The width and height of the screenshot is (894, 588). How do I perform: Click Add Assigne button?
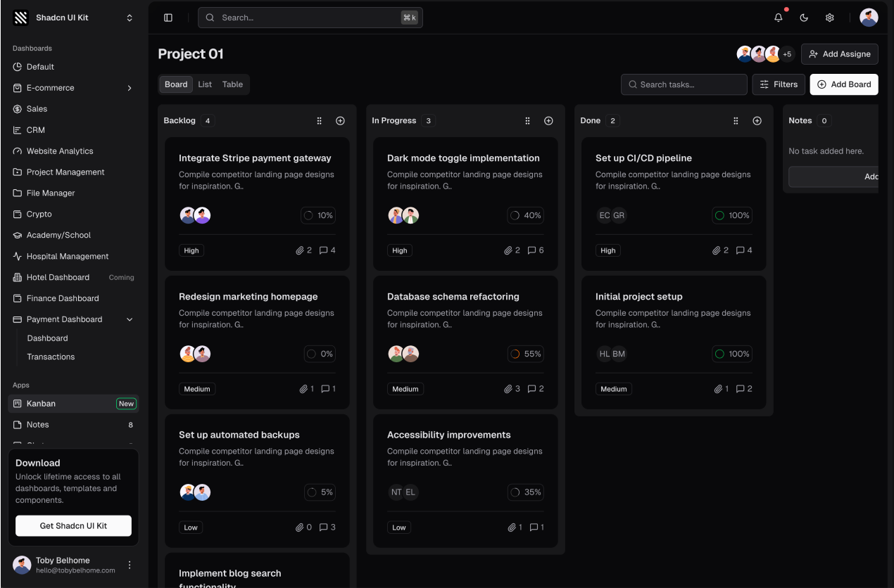pyautogui.click(x=839, y=54)
